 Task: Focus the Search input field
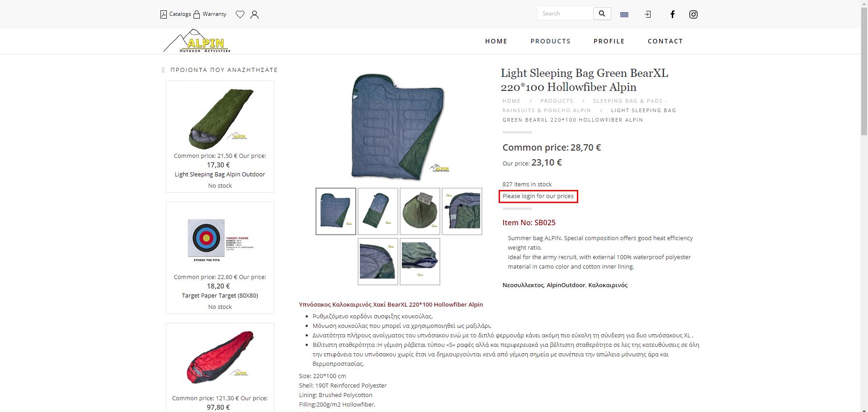click(566, 14)
